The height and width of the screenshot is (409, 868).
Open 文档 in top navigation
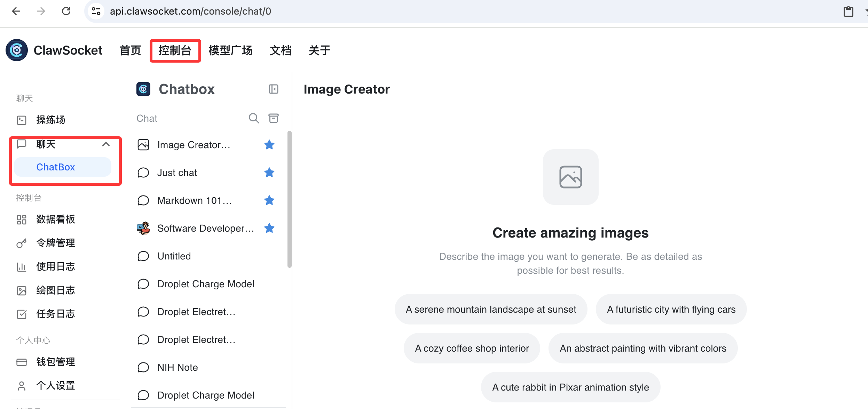click(x=281, y=50)
